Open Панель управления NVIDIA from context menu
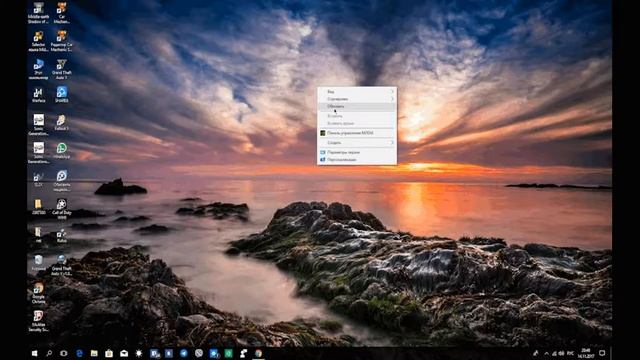Viewport: 640px width, 360px height. 357,133
